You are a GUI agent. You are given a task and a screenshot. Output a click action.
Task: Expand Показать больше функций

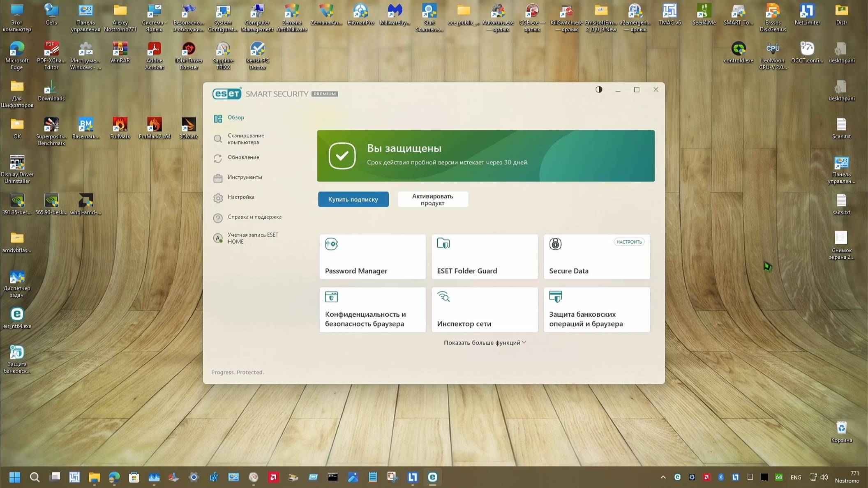tap(485, 343)
